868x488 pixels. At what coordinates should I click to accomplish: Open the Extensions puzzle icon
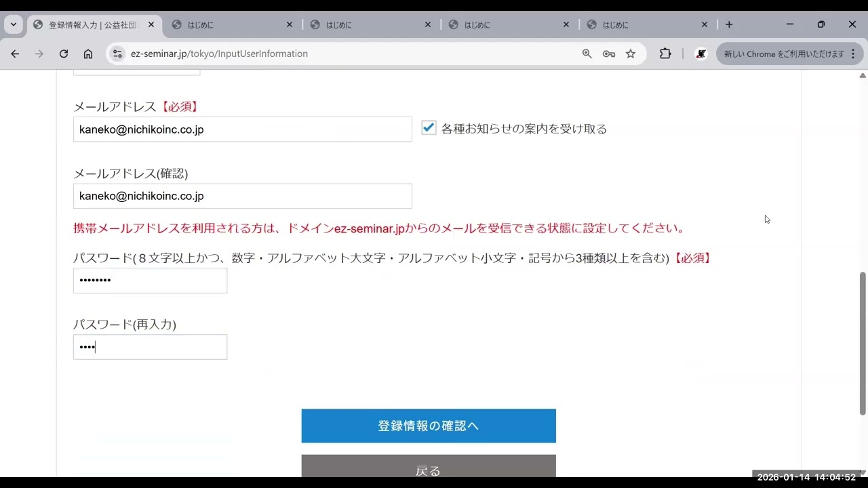[665, 54]
